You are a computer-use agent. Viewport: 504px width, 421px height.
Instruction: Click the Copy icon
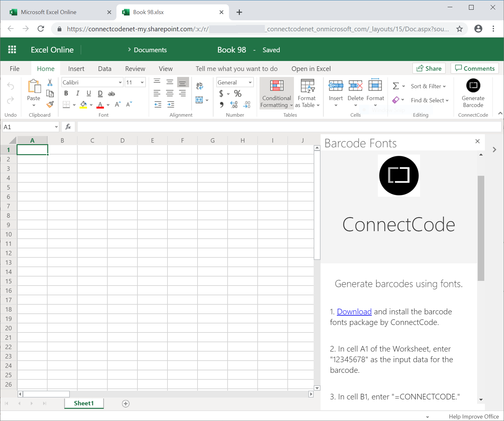(50, 94)
